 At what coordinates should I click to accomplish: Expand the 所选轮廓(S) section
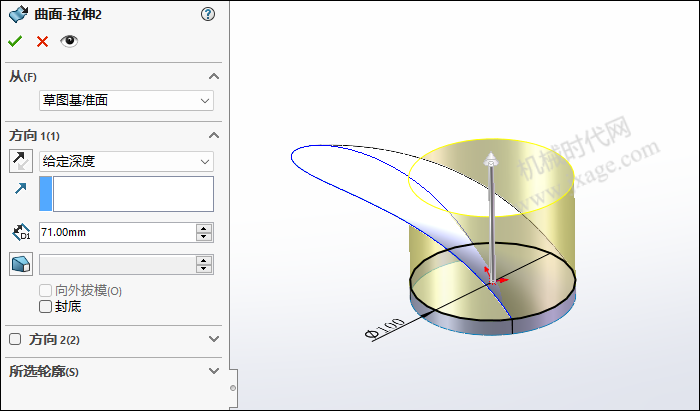tap(214, 371)
